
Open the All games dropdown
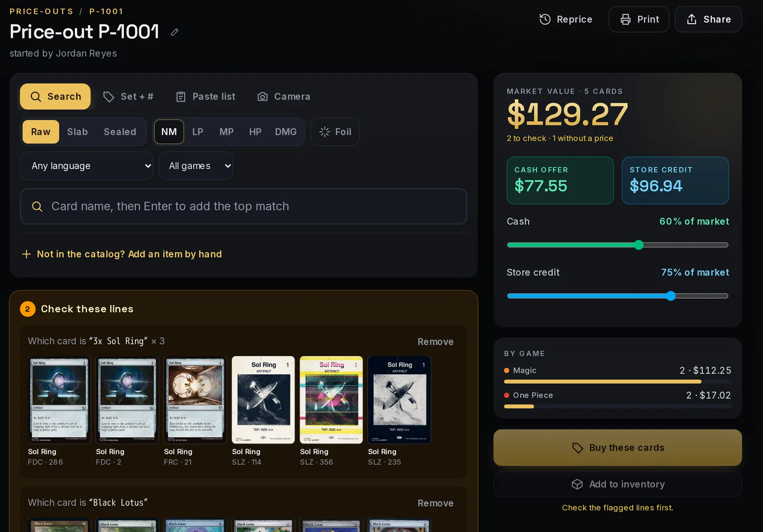point(196,166)
